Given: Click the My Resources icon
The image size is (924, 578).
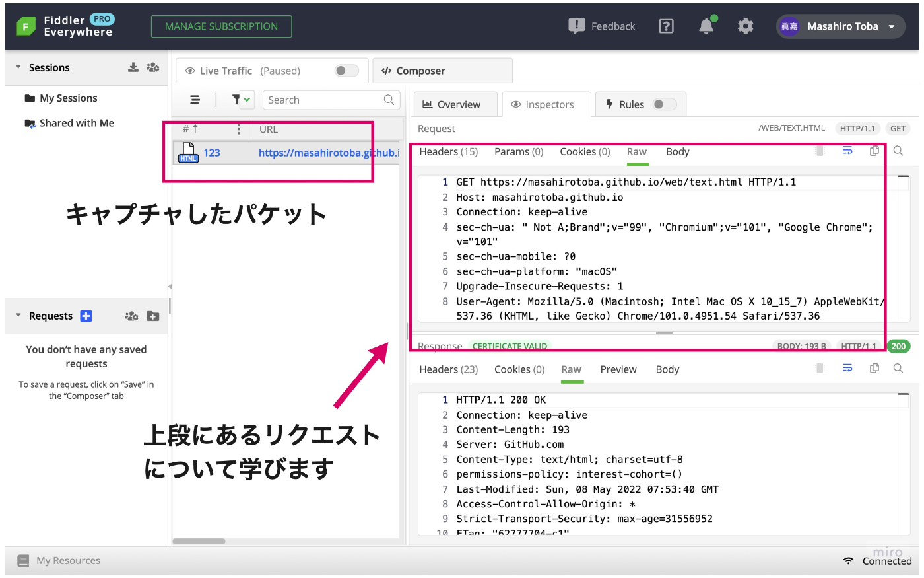Looking at the screenshot, I should pos(24,561).
